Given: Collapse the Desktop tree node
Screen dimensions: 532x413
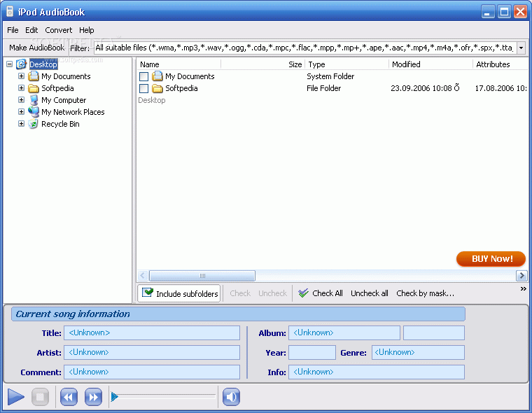Looking at the screenshot, I should [10, 64].
